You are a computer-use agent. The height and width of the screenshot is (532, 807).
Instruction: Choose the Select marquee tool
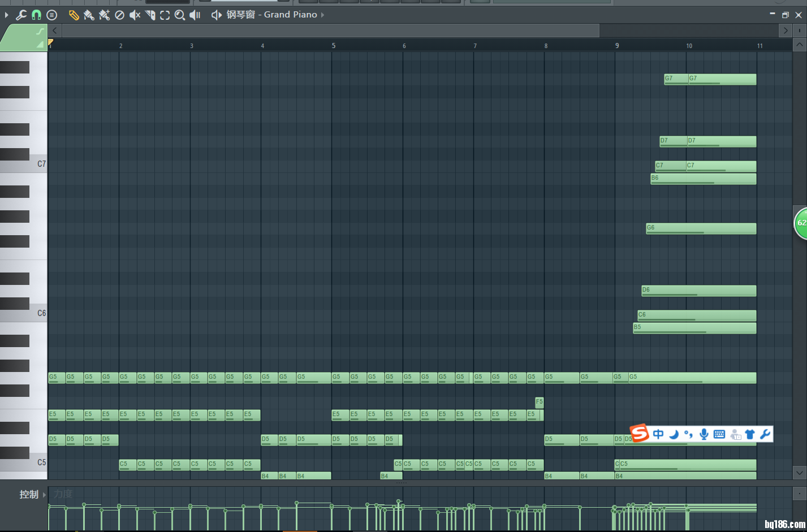165,15
